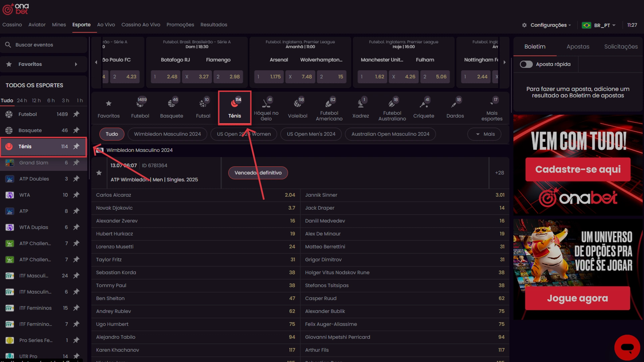This screenshot has width=644, height=362.
Task: Expand the +28 more markets
Action: [x=499, y=173]
